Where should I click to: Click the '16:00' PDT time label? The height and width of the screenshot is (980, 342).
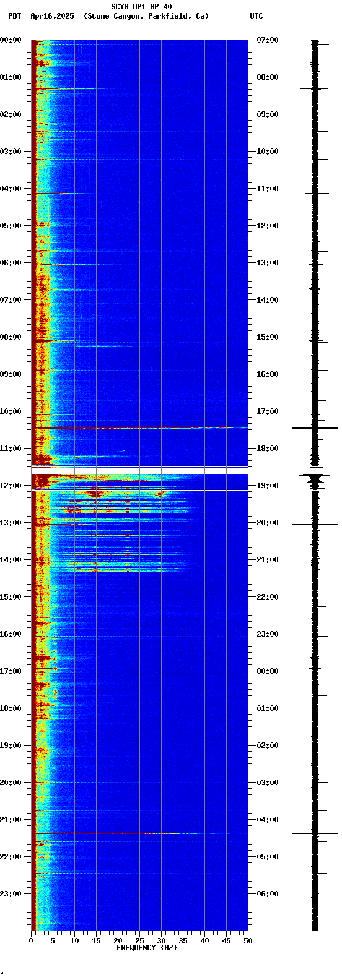pyautogui.click(x=11, y=634)
